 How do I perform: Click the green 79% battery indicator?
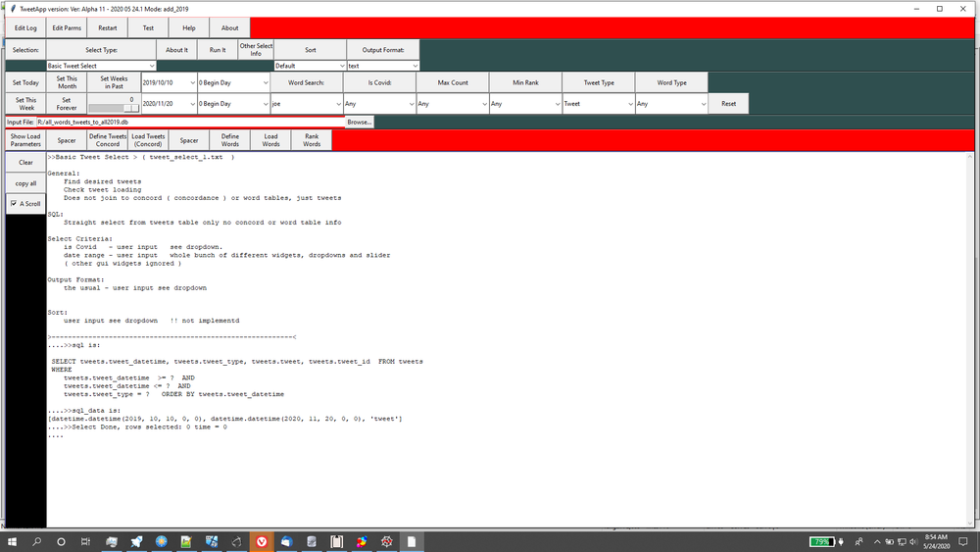(821, 541)
